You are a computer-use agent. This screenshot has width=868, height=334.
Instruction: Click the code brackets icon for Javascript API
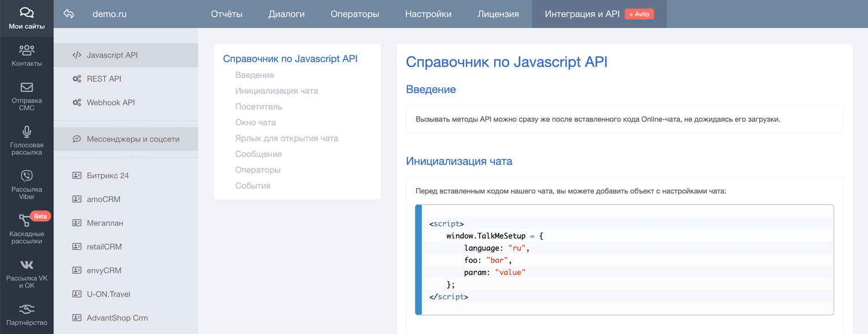coord(76,55)
